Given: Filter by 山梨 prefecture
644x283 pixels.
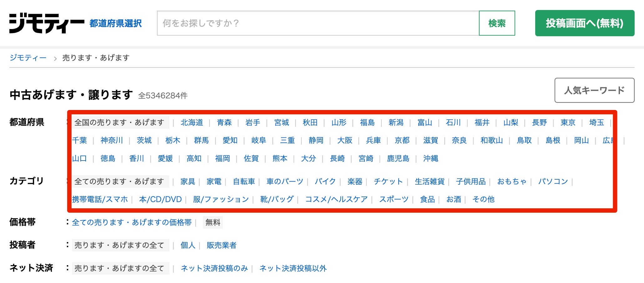Looking at the screenshot, I should [x=511, y=122].
